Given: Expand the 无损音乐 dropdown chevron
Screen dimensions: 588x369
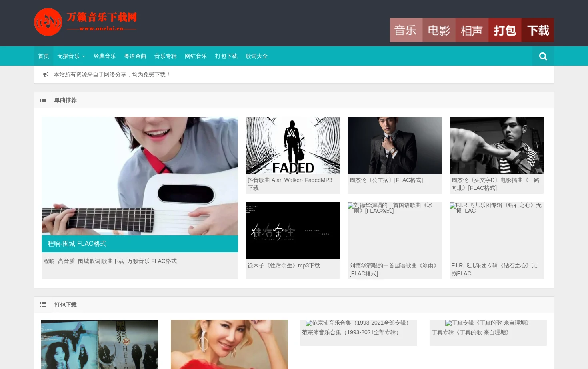Looking at the screenshot, I should (x=84, y=56).
